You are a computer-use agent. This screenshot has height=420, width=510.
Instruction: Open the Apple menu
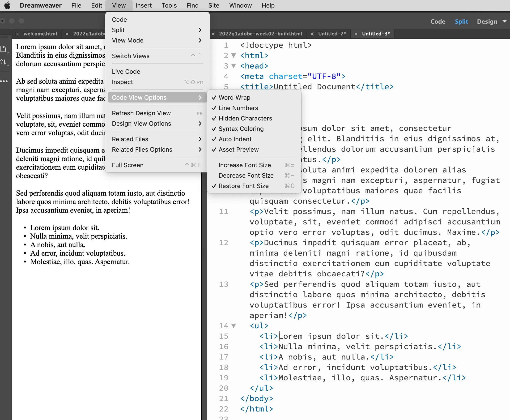coord(8,5)
